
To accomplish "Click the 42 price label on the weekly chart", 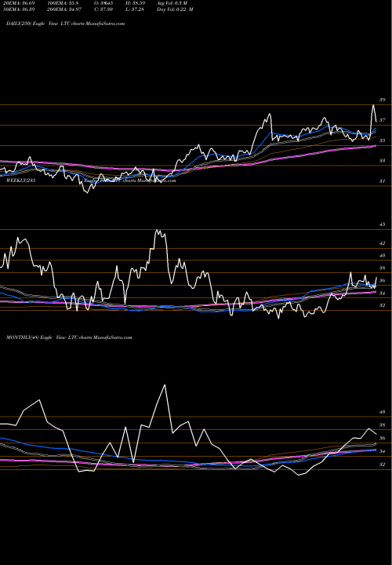I will click(x=383, y=243).
